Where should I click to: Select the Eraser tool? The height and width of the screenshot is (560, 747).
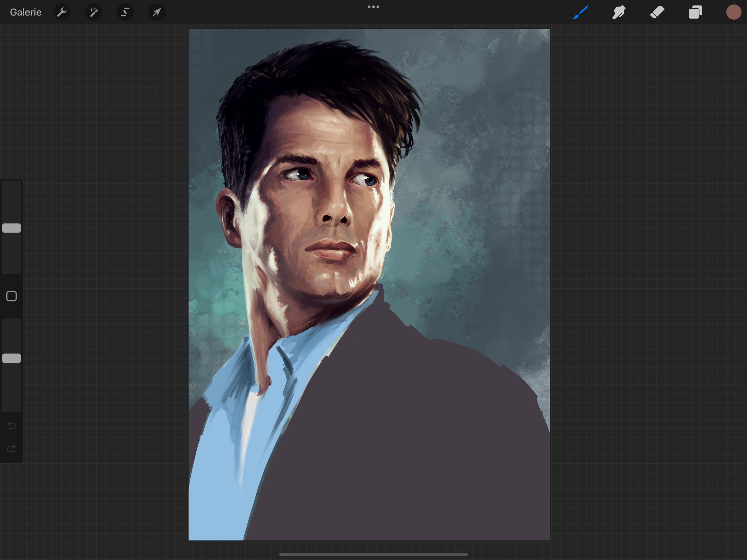coord(657,13)
